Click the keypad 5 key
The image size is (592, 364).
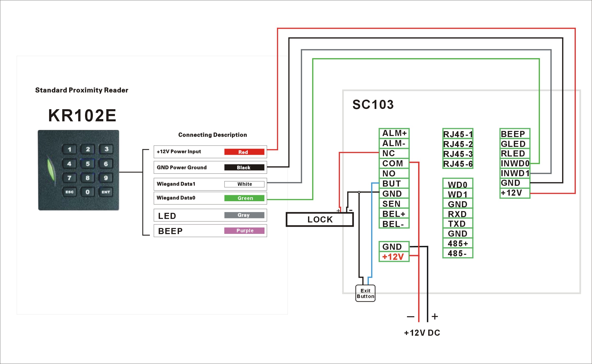pyautogui.click(x=88, y=164)
